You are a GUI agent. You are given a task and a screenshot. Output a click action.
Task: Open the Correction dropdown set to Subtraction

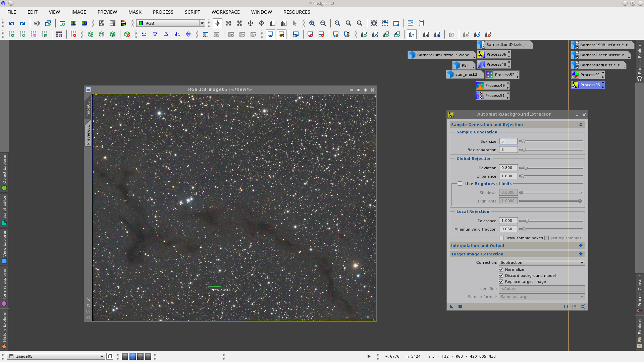pyautogui.click(x=542, y=262)
